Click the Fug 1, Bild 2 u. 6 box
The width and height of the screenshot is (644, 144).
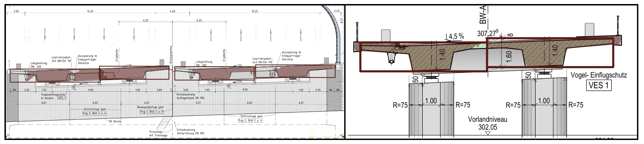152,111
